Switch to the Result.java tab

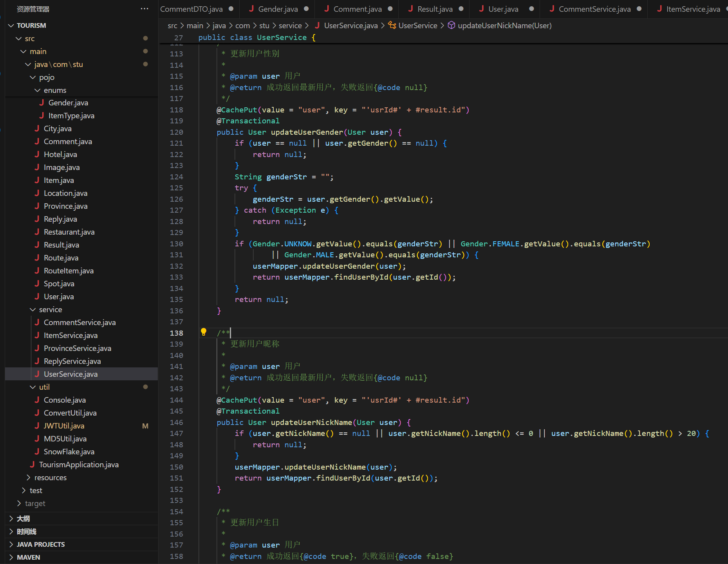(x=435, y=9)
